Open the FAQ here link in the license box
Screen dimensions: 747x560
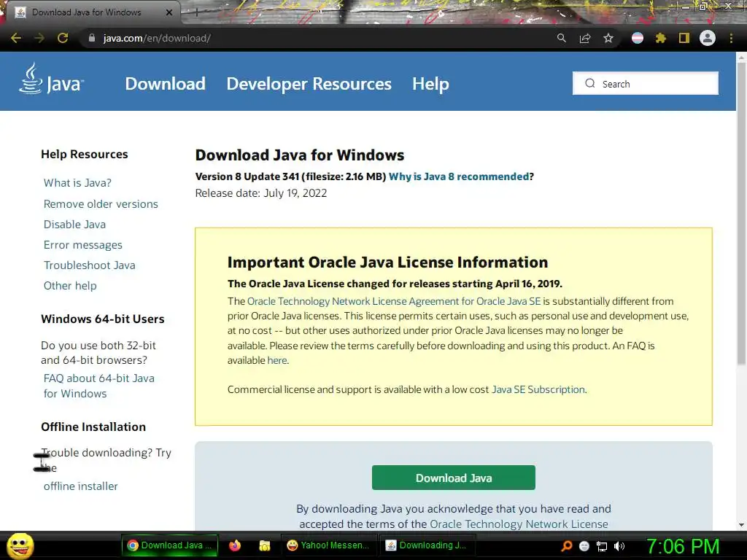[x=277, y=360]
